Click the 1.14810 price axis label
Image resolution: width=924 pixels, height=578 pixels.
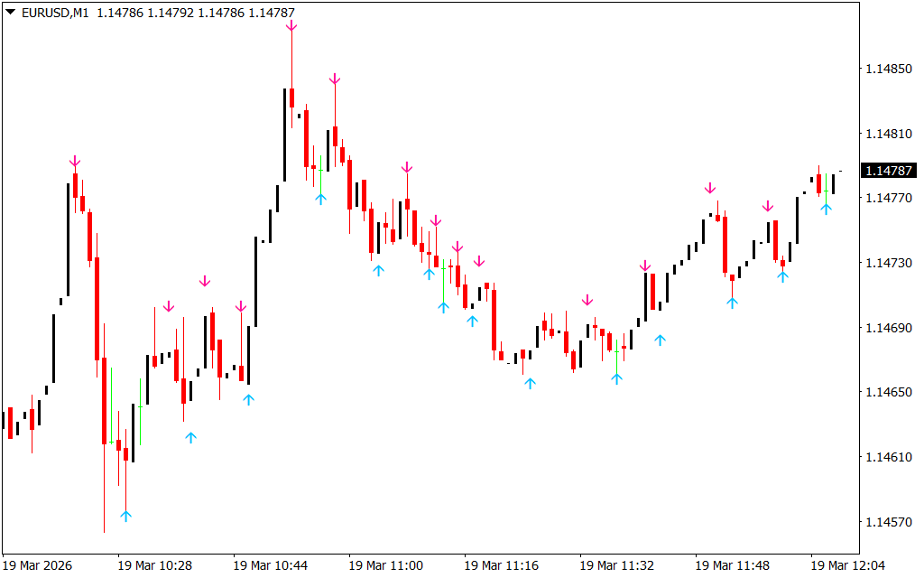tap(888, 134)
